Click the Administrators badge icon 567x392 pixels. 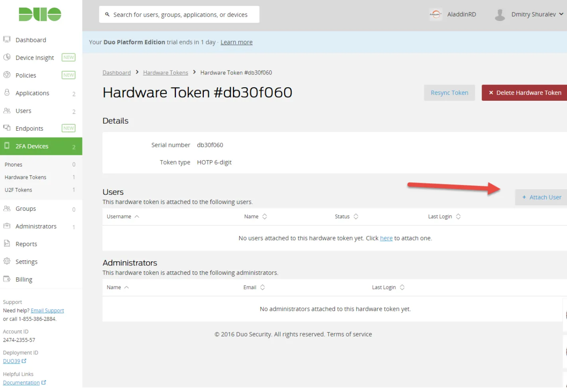(7, 226)
